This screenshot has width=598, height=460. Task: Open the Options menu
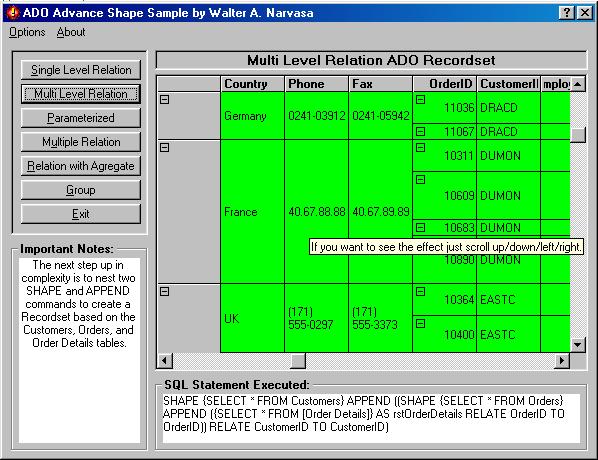click(27, 32)
